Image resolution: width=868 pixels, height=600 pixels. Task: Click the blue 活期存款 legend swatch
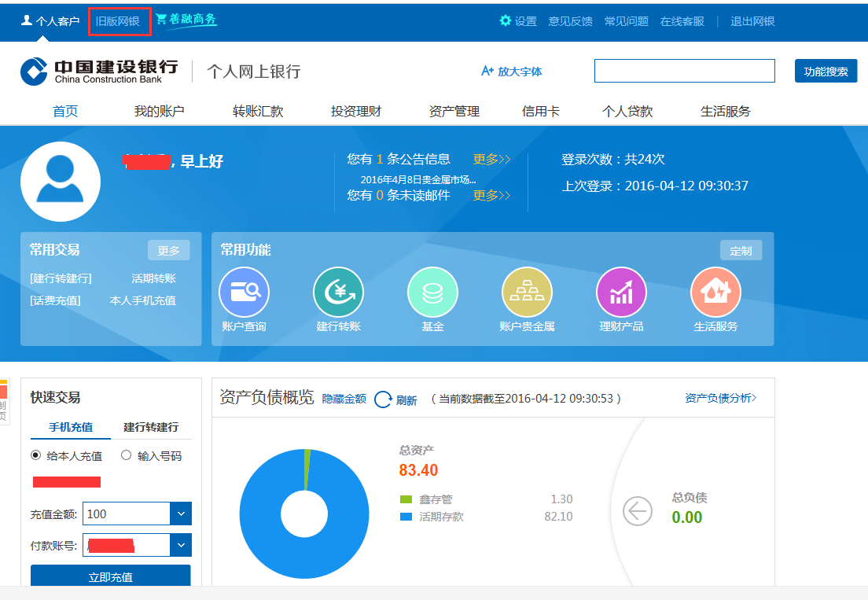(406, 517)
